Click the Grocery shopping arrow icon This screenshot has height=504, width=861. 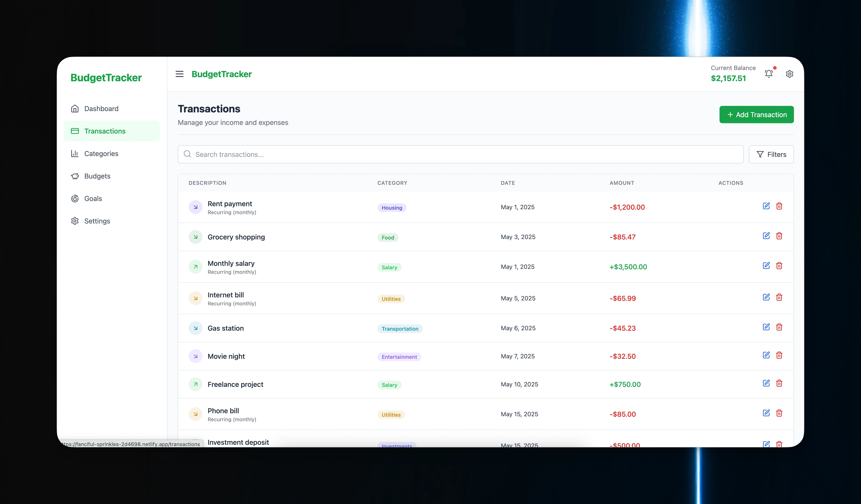tap(195, 237)
